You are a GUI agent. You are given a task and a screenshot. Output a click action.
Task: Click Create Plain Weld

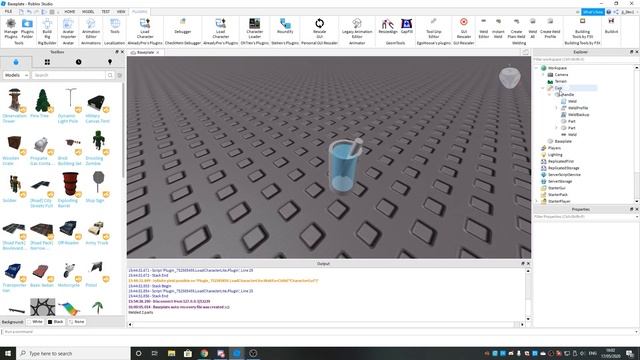[516, 29]
